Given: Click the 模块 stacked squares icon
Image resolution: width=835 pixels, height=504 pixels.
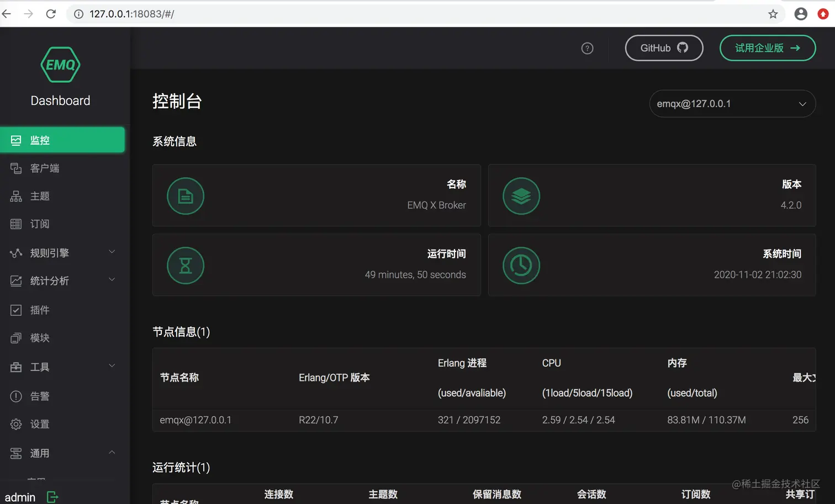Looking at the screenshot, I should click(x=16, y=338).
